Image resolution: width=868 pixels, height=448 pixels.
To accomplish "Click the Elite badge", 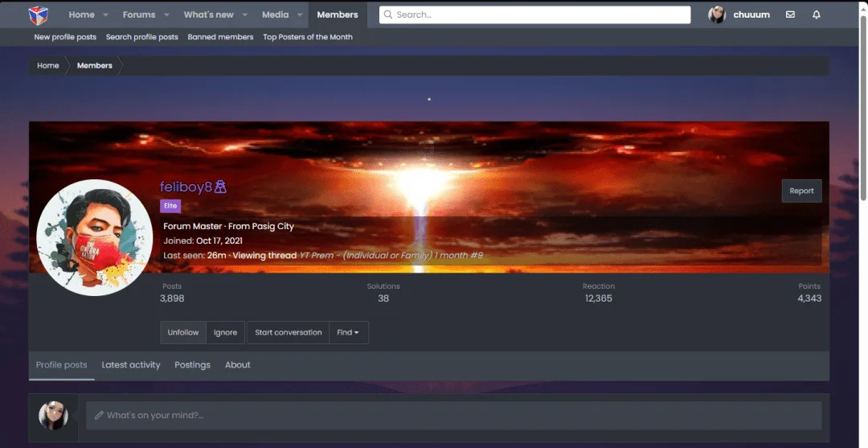I will pos(170,206).
